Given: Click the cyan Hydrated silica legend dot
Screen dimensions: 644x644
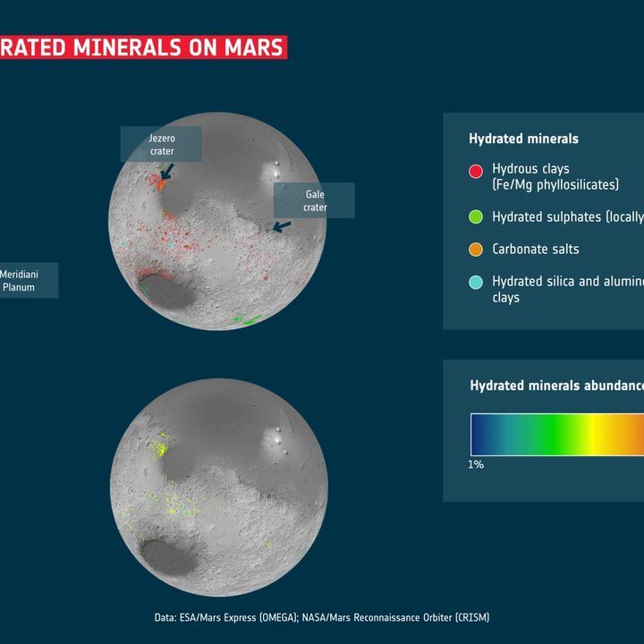Looking at the screenshot, I should pyautogui.click(x=476, y=282).
